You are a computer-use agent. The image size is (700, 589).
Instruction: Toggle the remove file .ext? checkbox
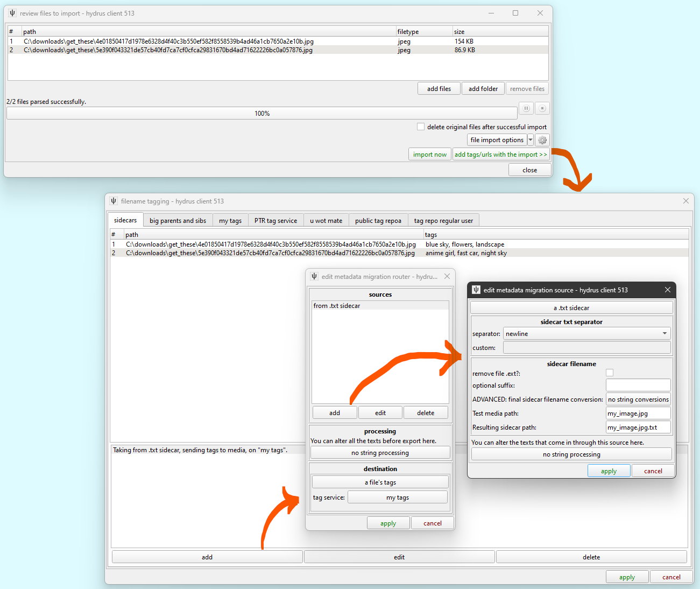click(610, 373)
